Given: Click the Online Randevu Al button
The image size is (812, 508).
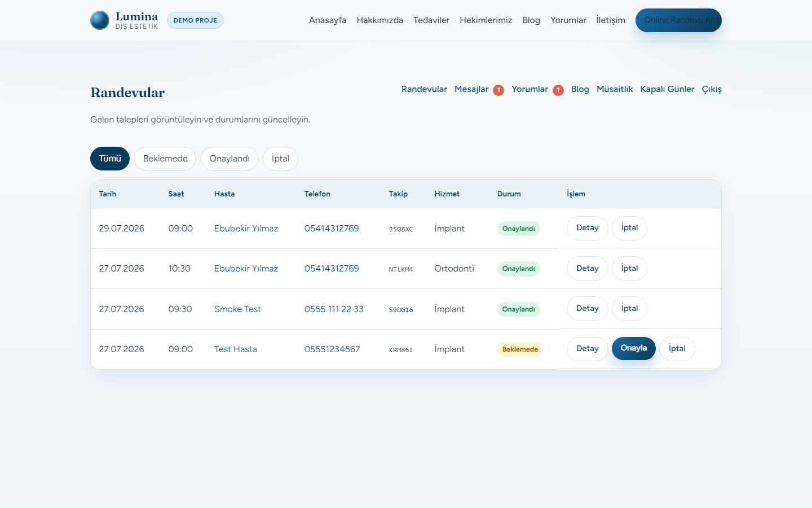Looking at the screenshot, I should pyautogui.click(x=678, y=20).
